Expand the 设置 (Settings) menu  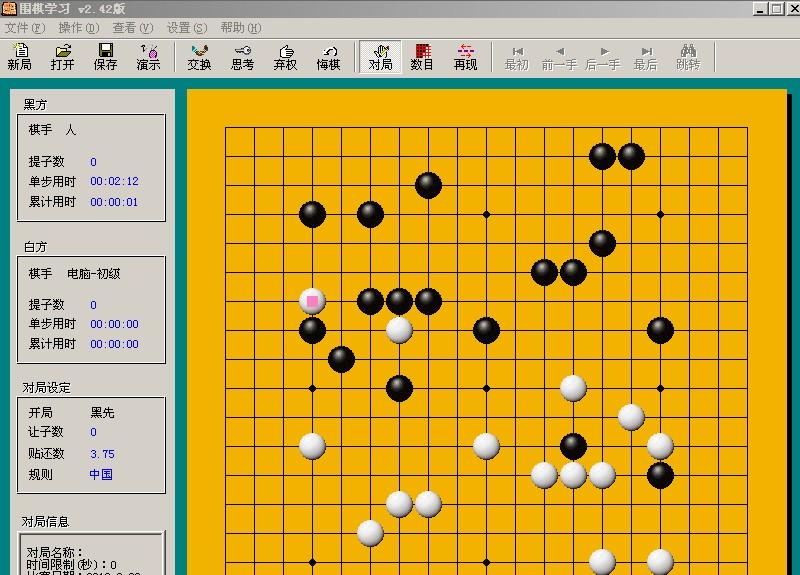pyautogui.click(x=186, y=28)
